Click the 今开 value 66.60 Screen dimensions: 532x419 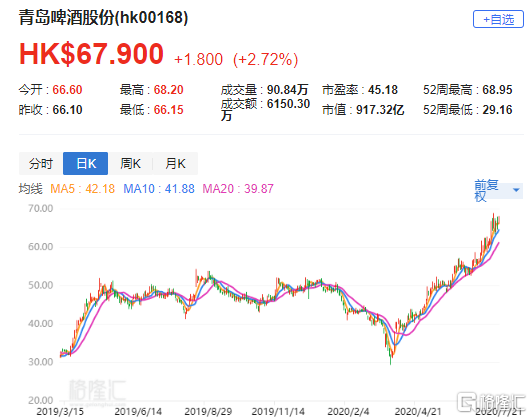coord(67,90)
